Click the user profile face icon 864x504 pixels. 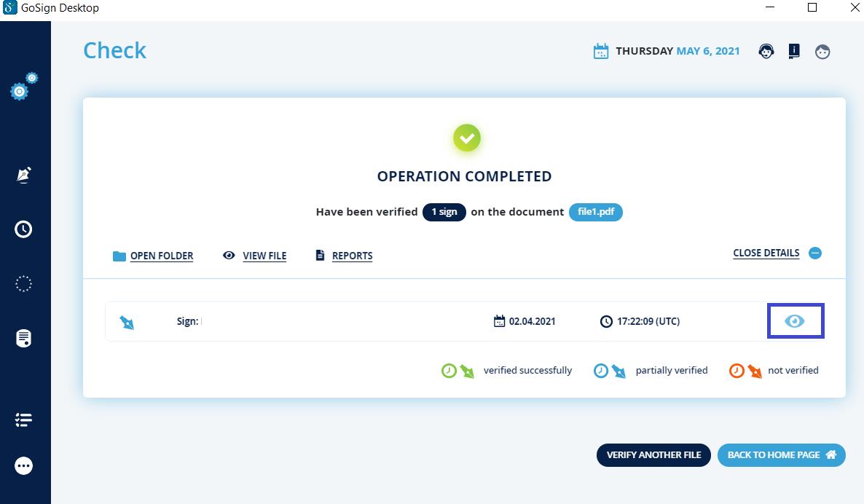(822, 52)
